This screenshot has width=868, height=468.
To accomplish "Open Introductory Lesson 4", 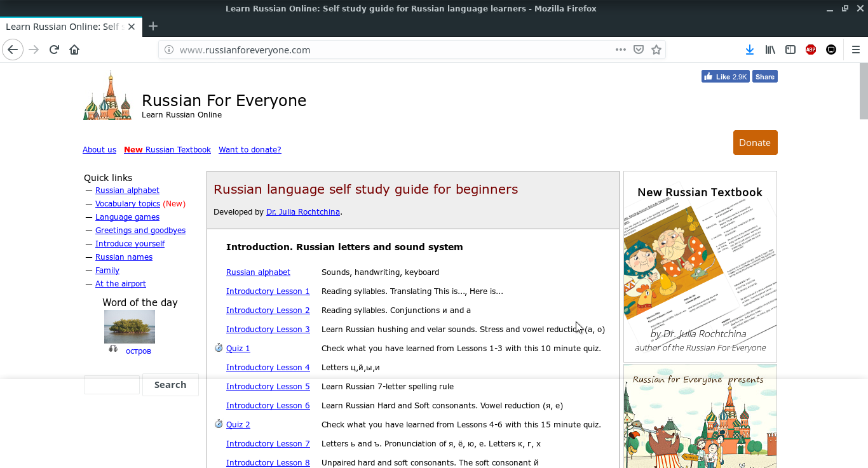I will [x=268, y=368].
